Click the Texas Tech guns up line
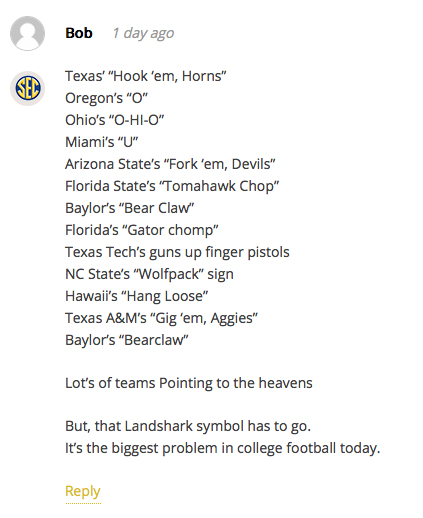This screenshot has height=518, width=423. click(x=177, y=252)
